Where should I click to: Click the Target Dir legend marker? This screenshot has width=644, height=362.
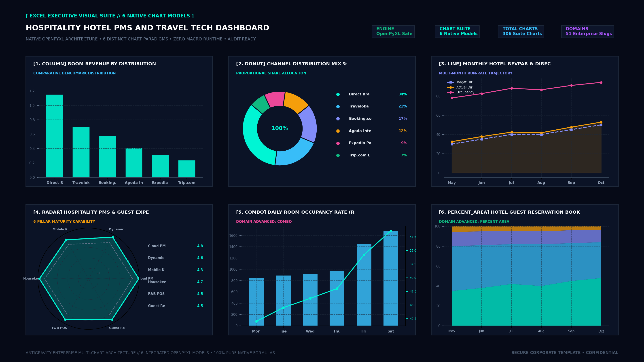tap(450, 82)
